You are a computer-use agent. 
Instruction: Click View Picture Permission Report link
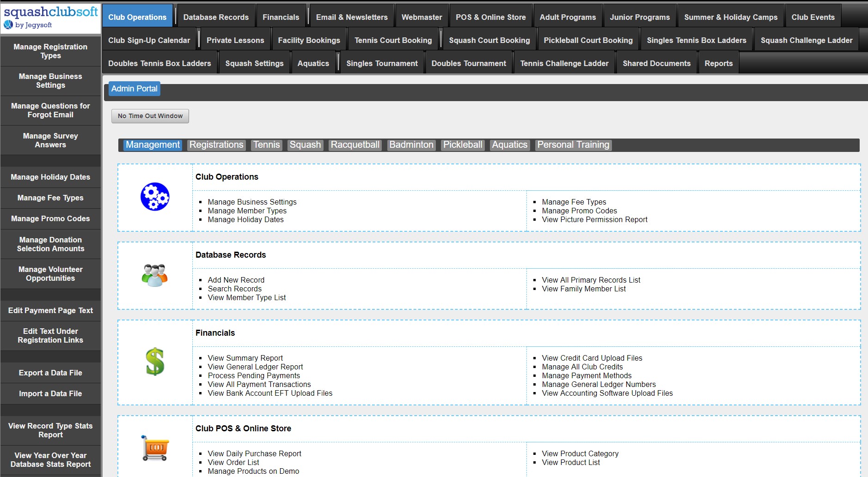click(x=594, y=219)
